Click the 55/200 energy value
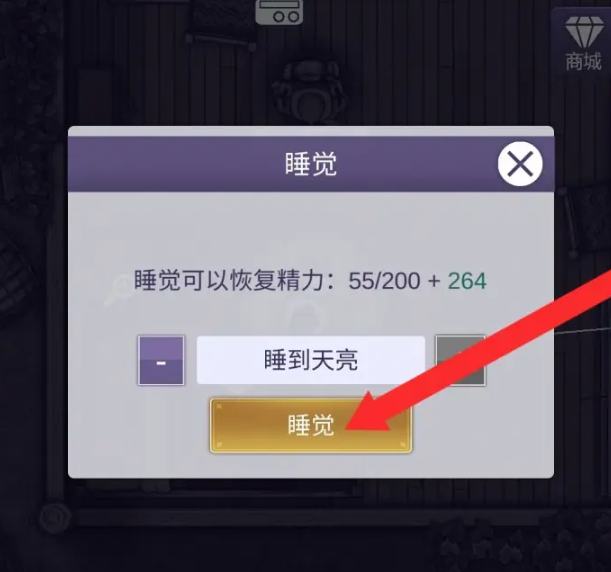 pyautogui.click(x=384, y=281)
